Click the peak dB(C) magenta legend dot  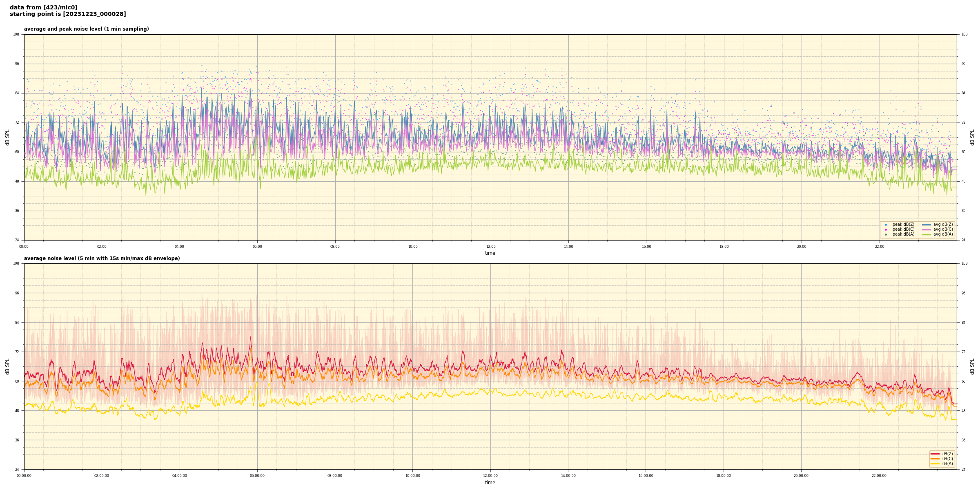886,229
